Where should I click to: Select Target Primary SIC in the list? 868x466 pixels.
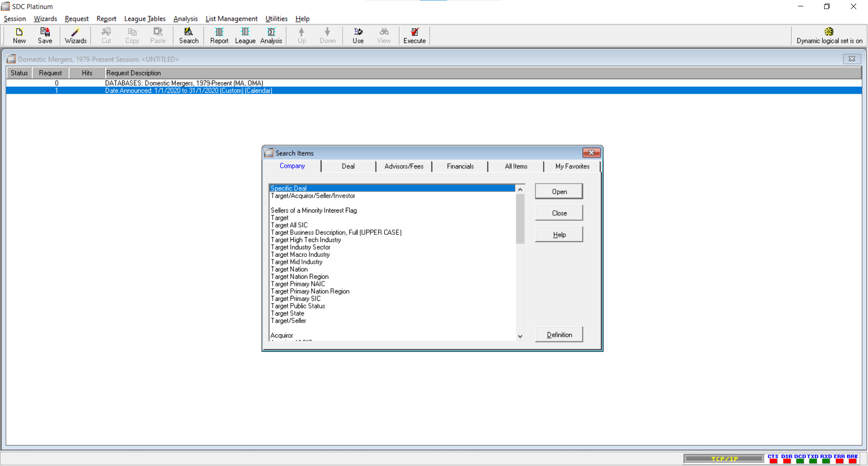coord(296,299)
